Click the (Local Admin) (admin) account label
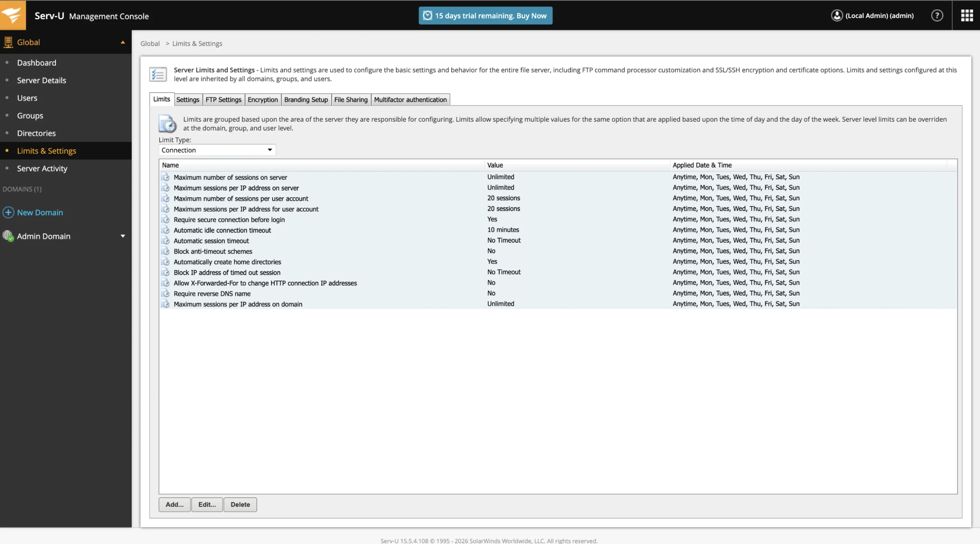The height and width of the screenshot is (544, 980). [x=879, y=16]
